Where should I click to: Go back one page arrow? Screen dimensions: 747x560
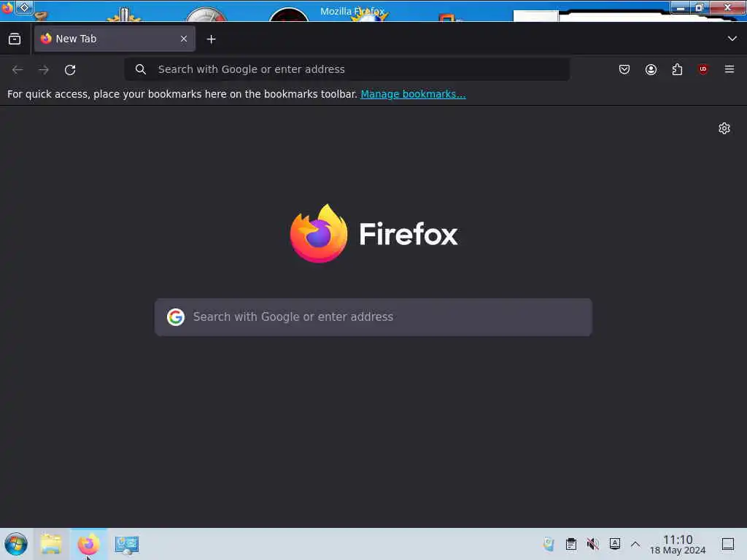tap(18, 69)
